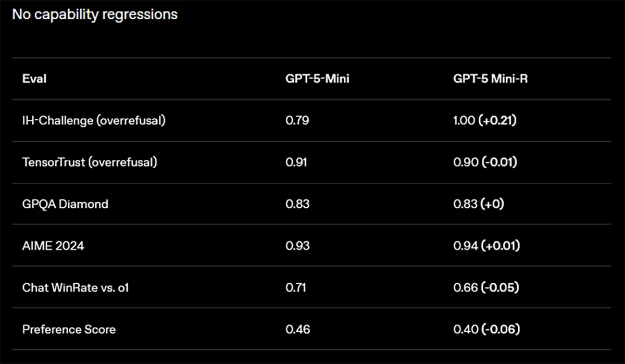Select the 0.93 AIME 2024 score
The width and height of the screenshot is (625, 364).
(297, 245)
